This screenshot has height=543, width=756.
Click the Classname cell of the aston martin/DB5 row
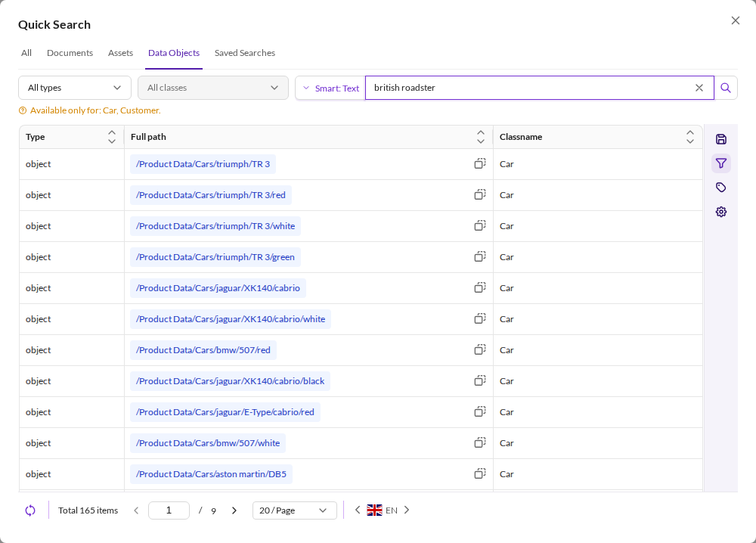pos(597,474)
